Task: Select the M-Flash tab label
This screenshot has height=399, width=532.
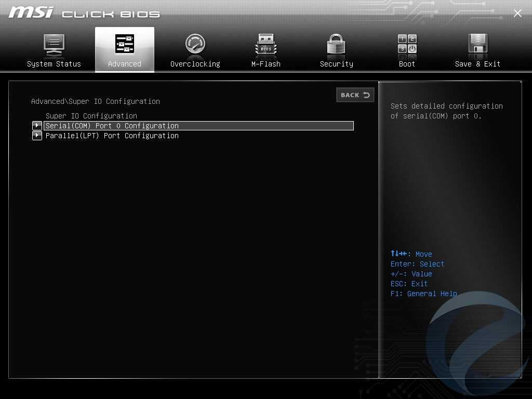Action: 266,64
